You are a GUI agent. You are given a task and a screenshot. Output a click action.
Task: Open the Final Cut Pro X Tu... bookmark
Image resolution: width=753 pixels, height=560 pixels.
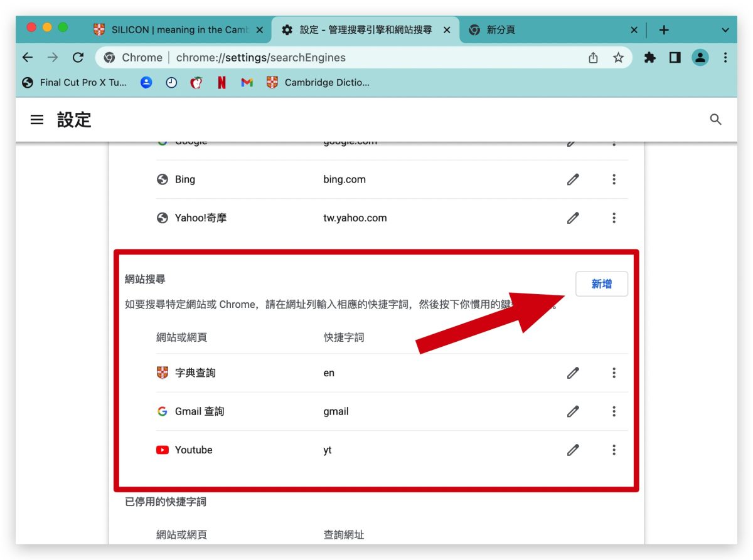[x=74, y=82]
